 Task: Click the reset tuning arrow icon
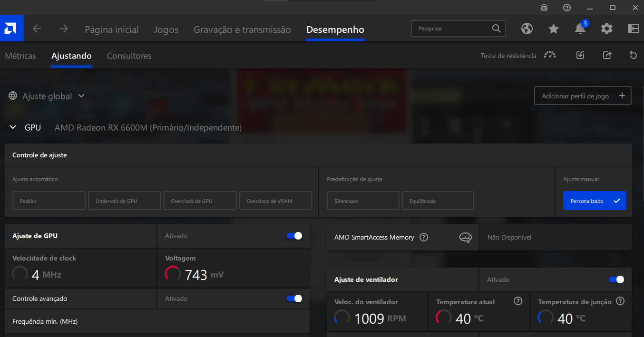633,55
